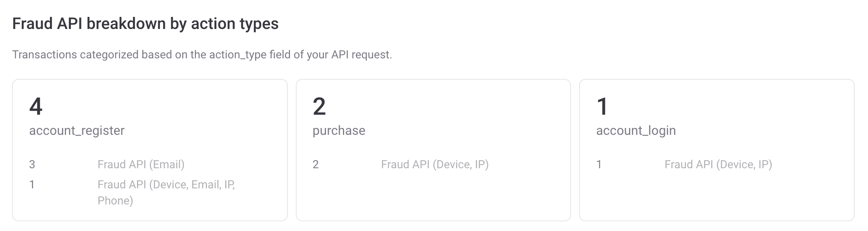The image size is (868, 231).
Task: Click count 1 beside Device, Email, IP, Phone
Action: pyautogui.click(x=32, y=184)
